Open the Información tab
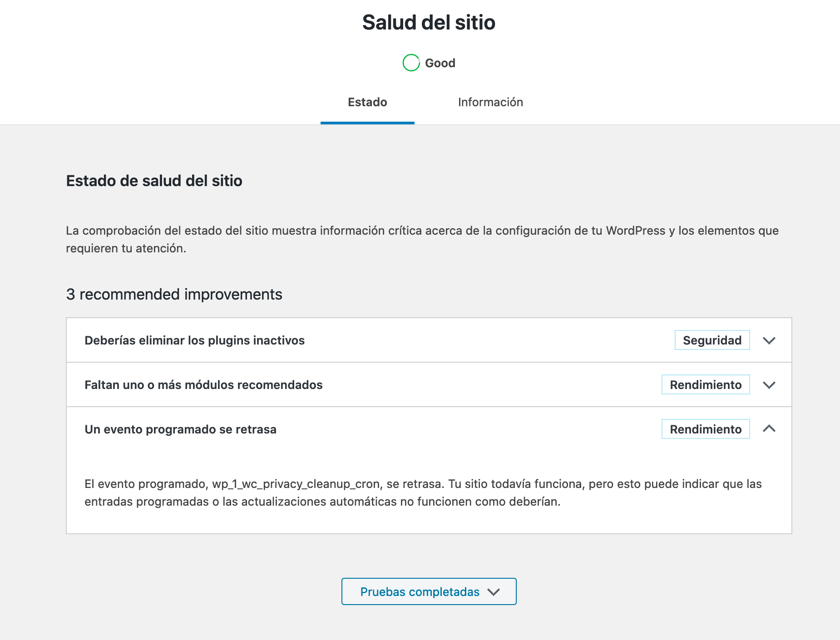The width and height of the screenshot is (840, 640). (x=490, y=102)
